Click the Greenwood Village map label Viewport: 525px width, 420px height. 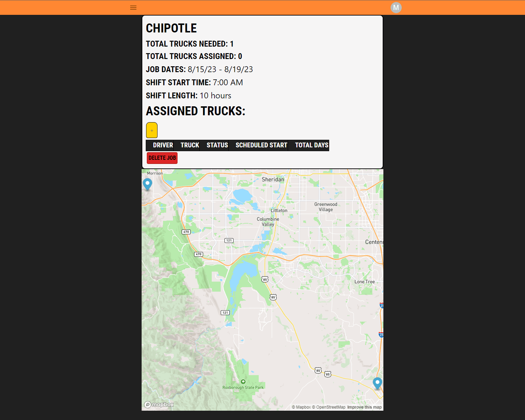coord(326,207)
